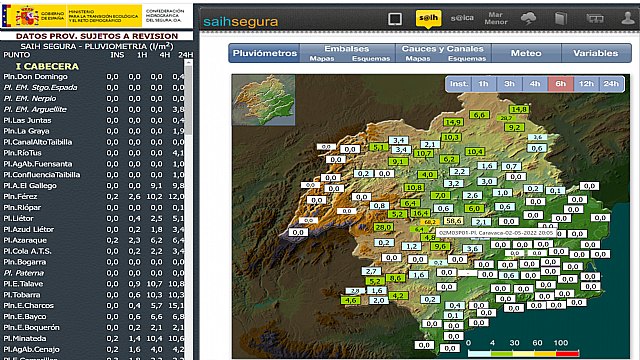
Task: Select the Pl.Liétor row
Action: pos(93,218)
